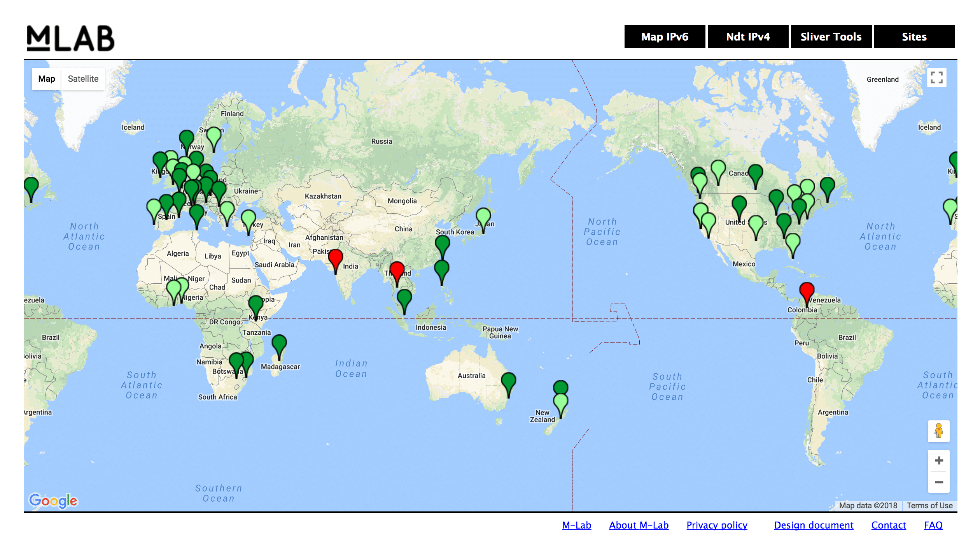Click the Terms of Use link
This screenshot has width=980, height=534.
tap(929, 505)
